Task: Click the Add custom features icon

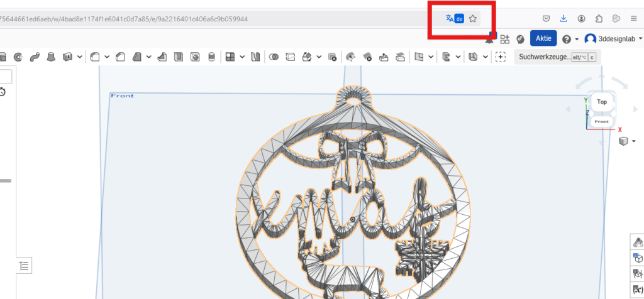Action: coord(500,57)
